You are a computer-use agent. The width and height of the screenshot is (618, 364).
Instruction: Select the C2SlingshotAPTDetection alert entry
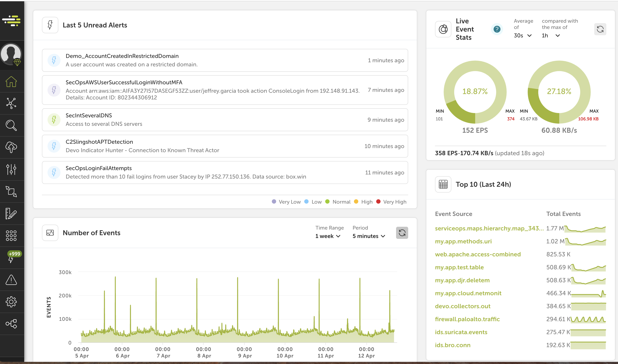click(x=225, y=146)
